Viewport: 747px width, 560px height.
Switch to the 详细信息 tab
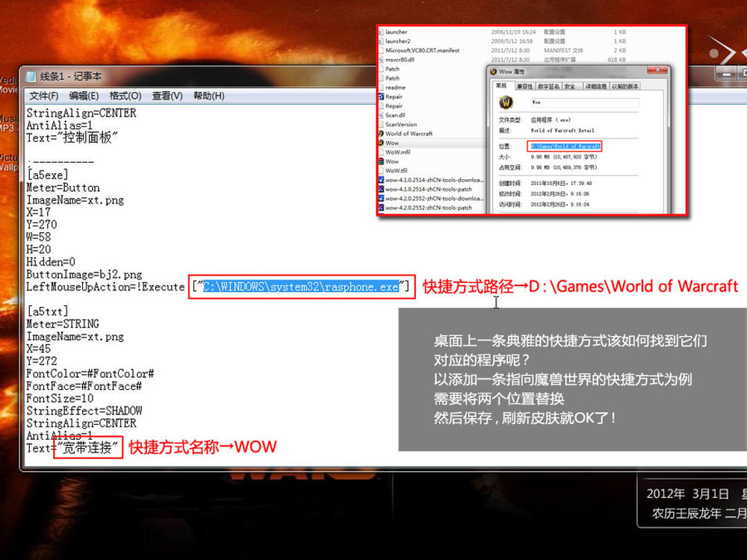point(595,86)
